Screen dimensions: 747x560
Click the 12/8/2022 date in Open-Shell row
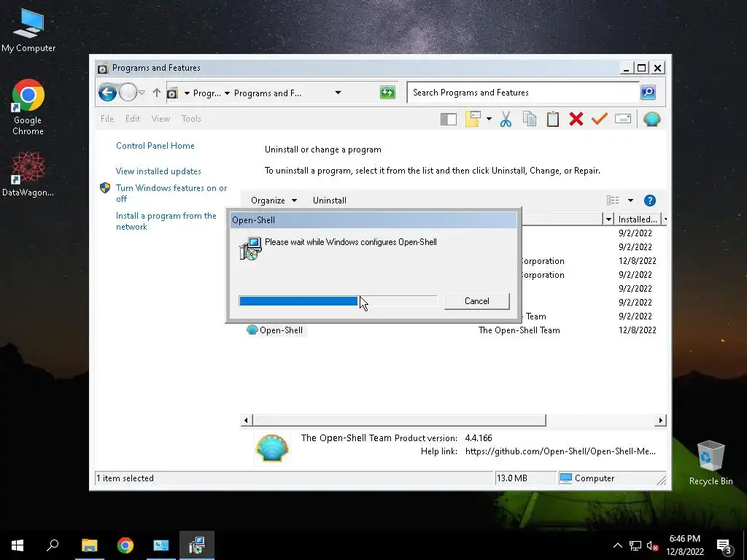click(637, 330)
